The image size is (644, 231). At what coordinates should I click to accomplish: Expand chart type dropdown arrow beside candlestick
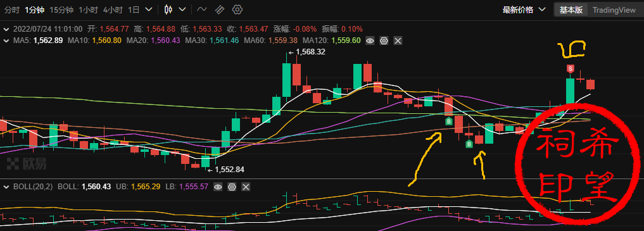pyautogui.click(x=182, y=10)
